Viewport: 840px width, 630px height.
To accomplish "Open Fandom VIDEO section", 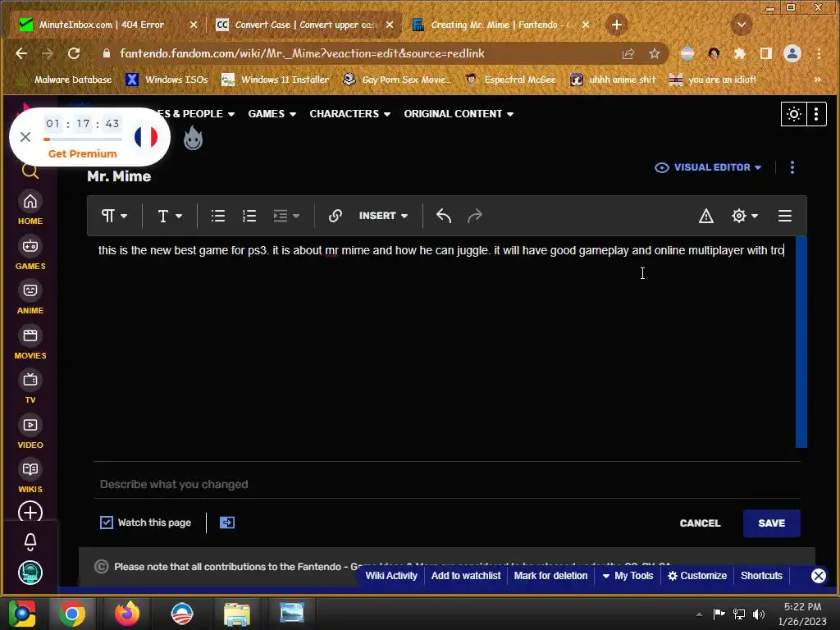I will [30, 432].
